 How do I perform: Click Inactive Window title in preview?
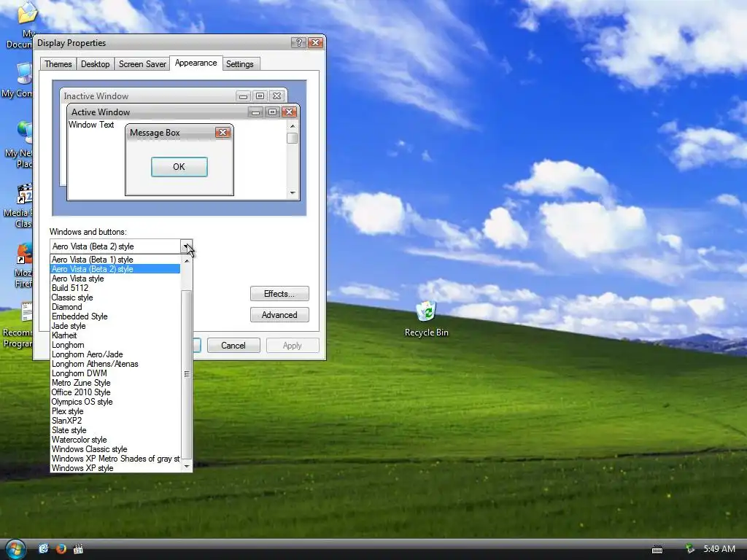point(96,96)
